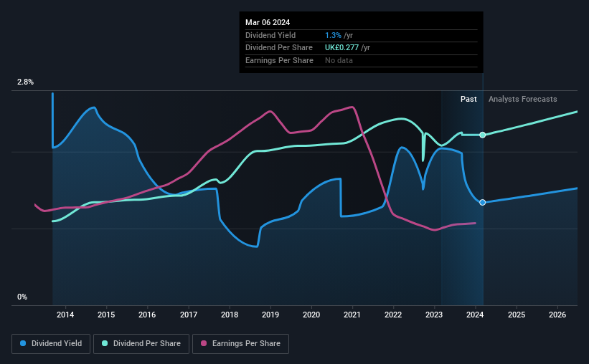The height and width of the screenshot is (364, 589).
Task: Click the 2019 x-axis label
Action: pyautogui.click(x=270, y=315)
